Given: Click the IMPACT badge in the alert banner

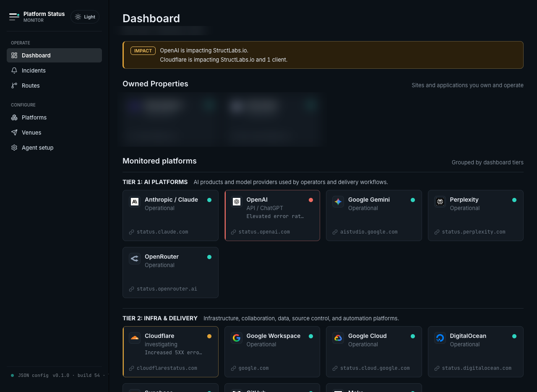Looking at the screenshot, I should 143,51.
